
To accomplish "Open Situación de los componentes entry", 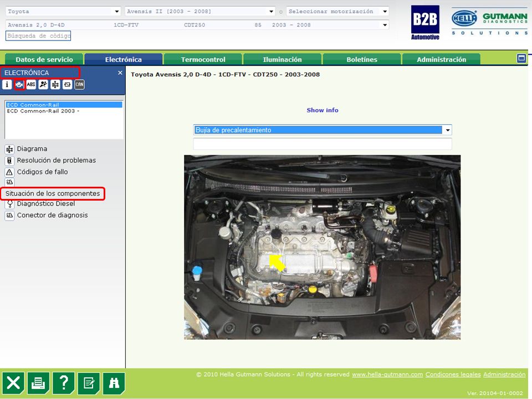I will (x=53, y=193).
